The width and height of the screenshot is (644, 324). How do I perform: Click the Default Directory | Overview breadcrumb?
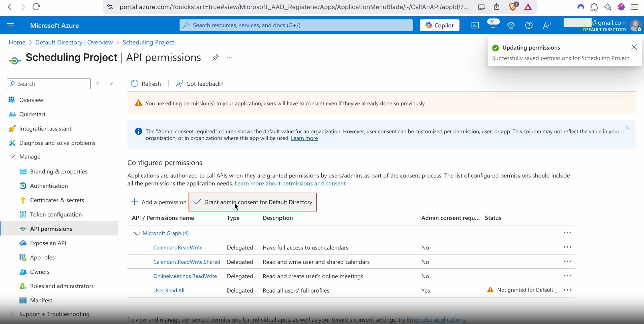[x=74, y=42]
